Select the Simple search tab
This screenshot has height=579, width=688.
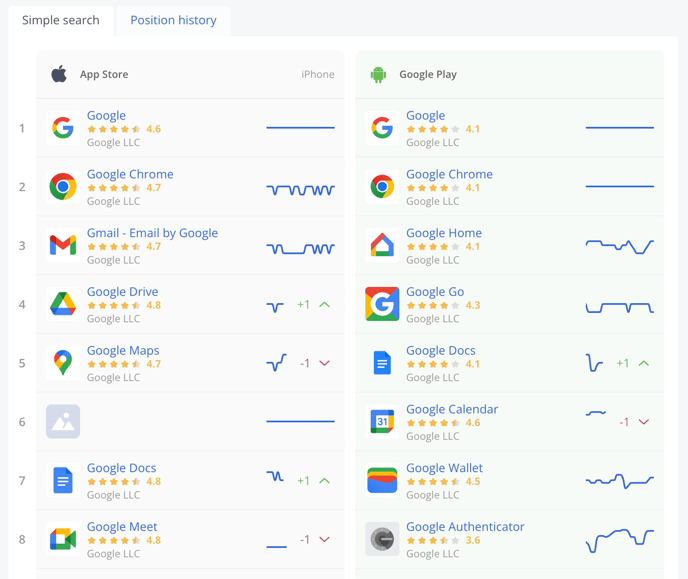[61, 21]
